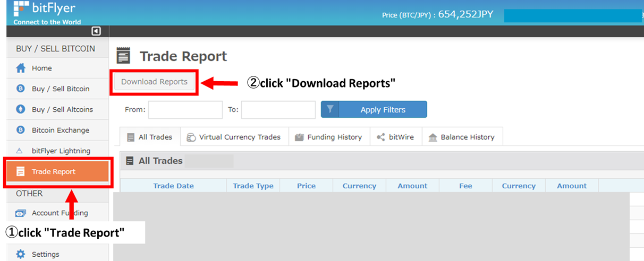
Task: Click the Download Reports button
Action: pos(154,82)
